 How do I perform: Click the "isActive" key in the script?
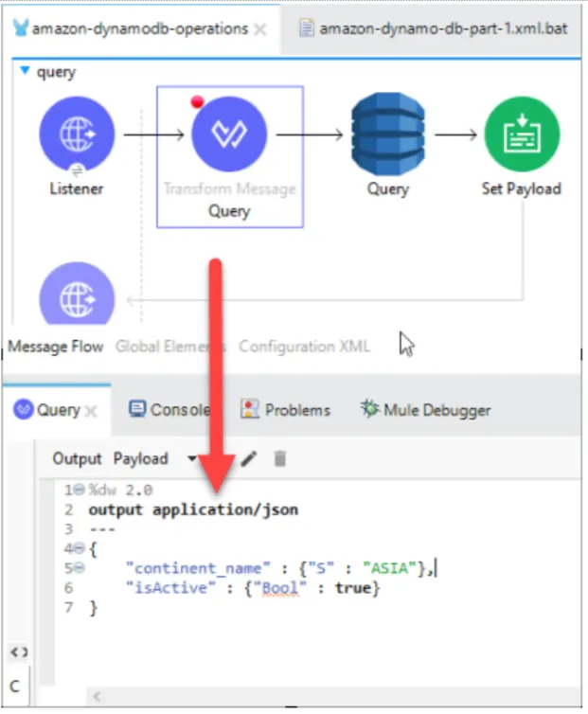(170, 588)
